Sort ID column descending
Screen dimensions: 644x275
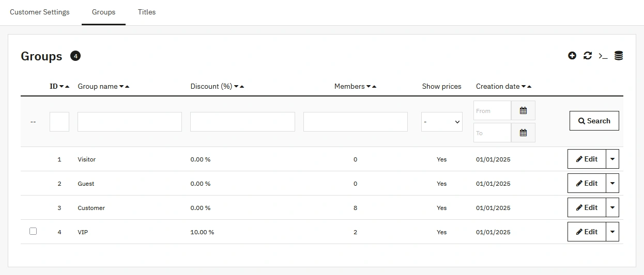(62, 87)
